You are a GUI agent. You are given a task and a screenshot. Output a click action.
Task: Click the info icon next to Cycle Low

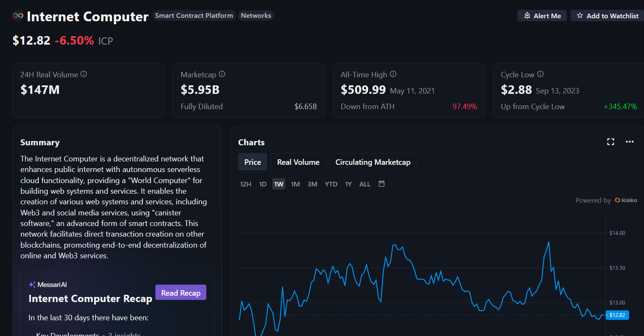[x=540, y=74]
